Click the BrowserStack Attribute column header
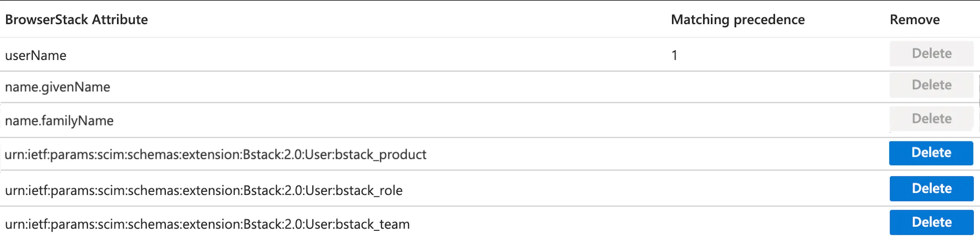Viewport: 980px width, 239px height. (76, 20)
